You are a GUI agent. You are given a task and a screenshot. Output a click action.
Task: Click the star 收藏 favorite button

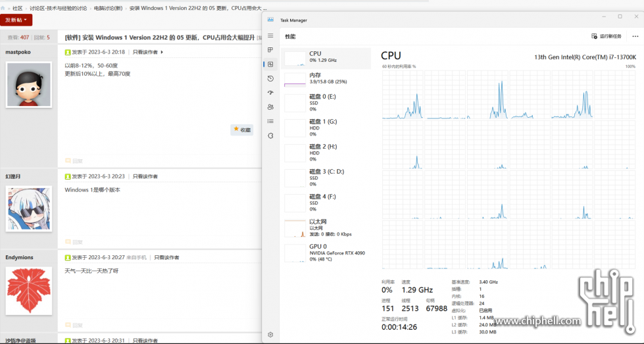pyautogui.click(x=242, y=130)
